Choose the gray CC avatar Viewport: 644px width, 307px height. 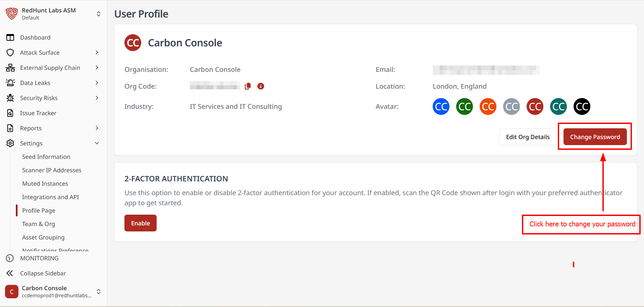click(x=512, y=106)
